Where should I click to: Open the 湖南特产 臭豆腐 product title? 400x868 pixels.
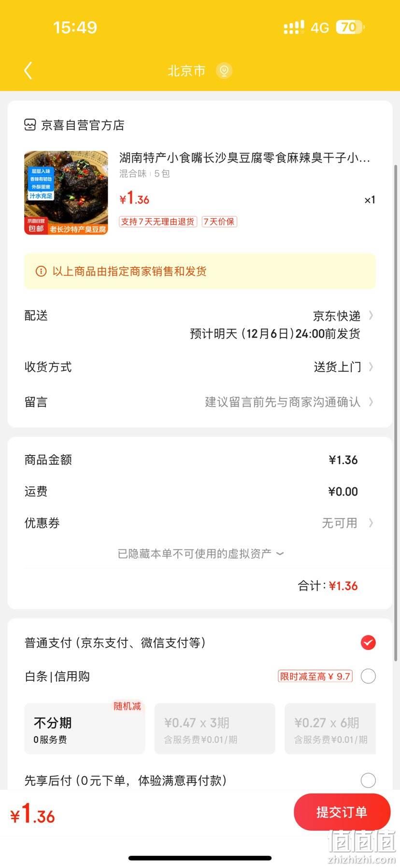click(244, 158)
